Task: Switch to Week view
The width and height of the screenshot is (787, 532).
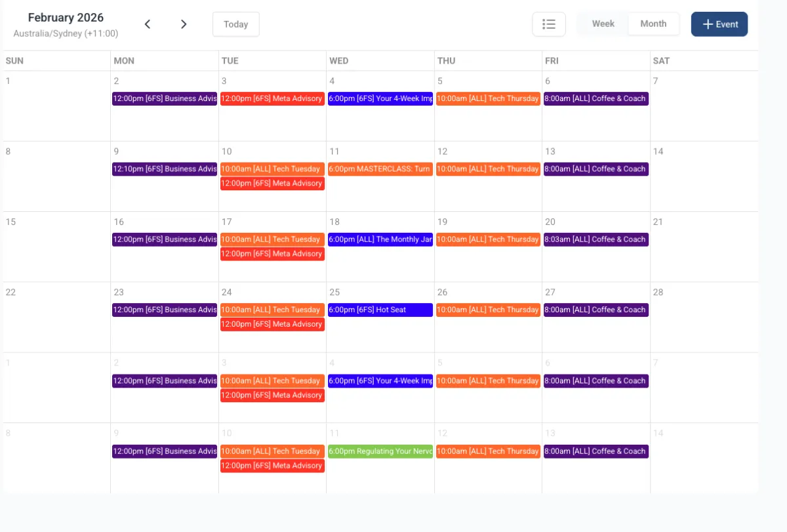Action: (x=603, y=24)
